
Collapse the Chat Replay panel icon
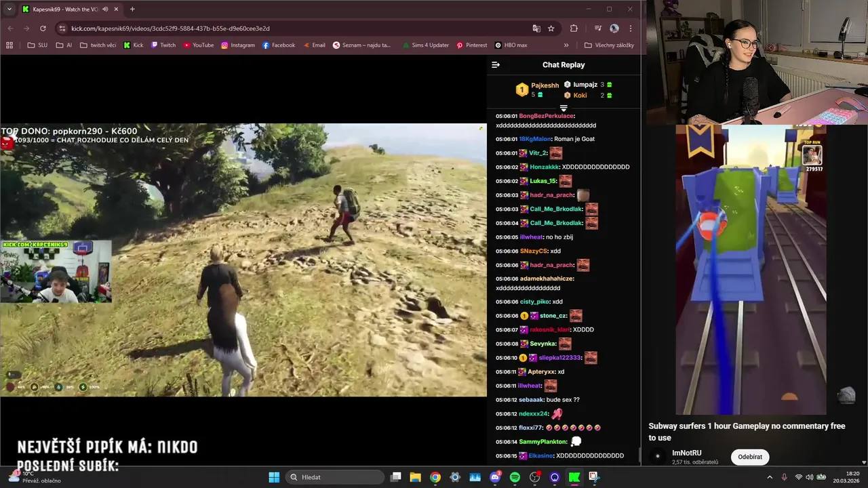(x=496, y=65)
